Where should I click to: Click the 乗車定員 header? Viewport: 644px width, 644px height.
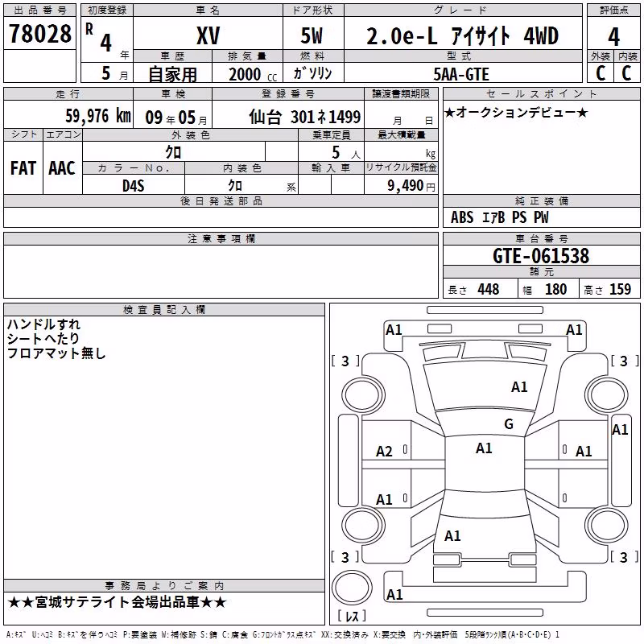(x=331, y=134)
